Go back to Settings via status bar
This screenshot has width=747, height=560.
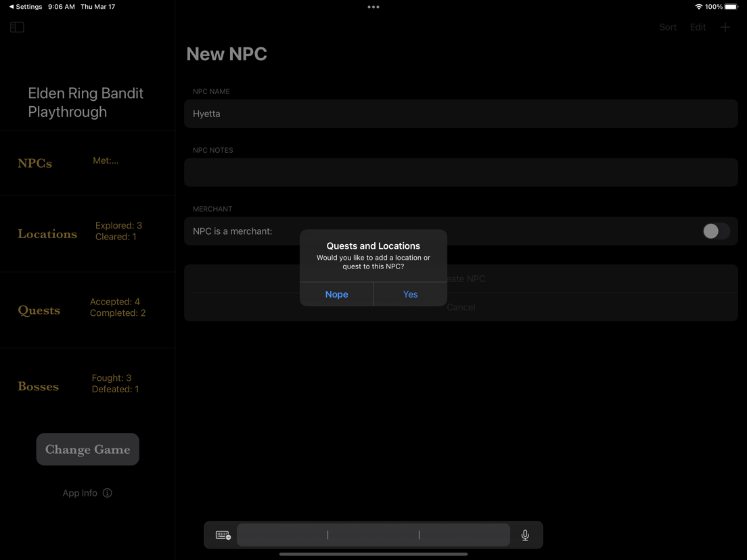(x=25, y=7)
